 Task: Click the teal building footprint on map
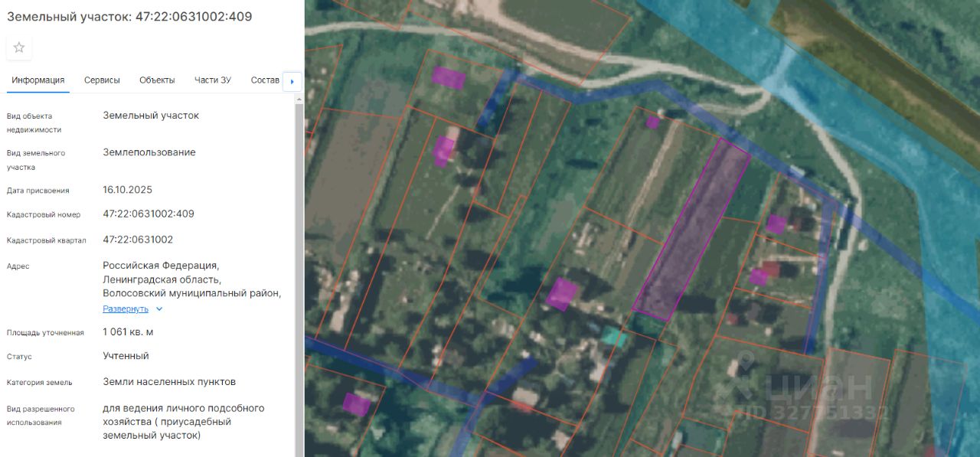click(613, 336)
